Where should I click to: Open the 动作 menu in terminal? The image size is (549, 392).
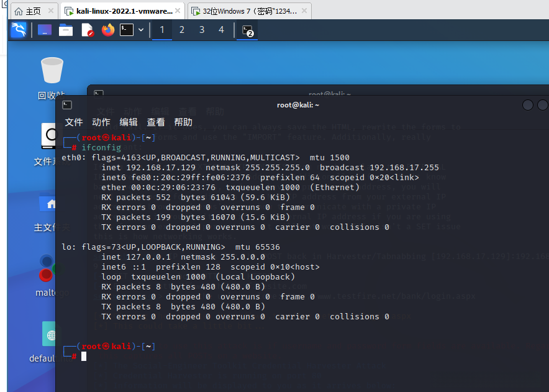tap(101, 122)
